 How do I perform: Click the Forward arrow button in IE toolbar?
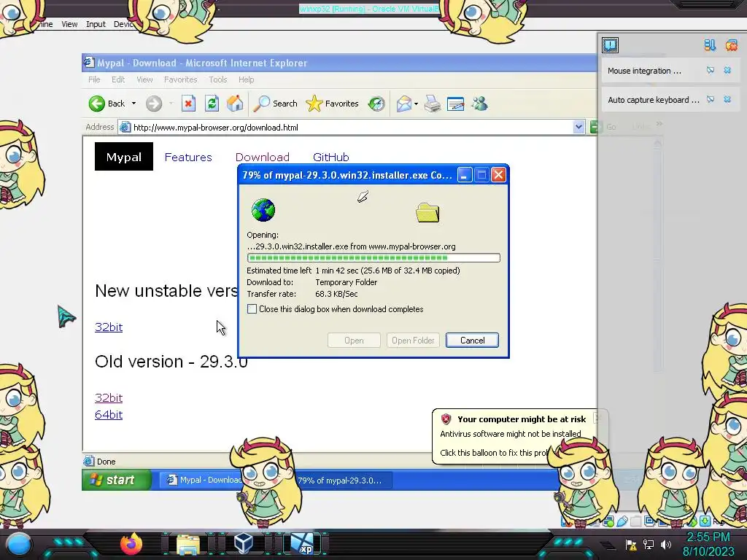click(x=154, y=104)
